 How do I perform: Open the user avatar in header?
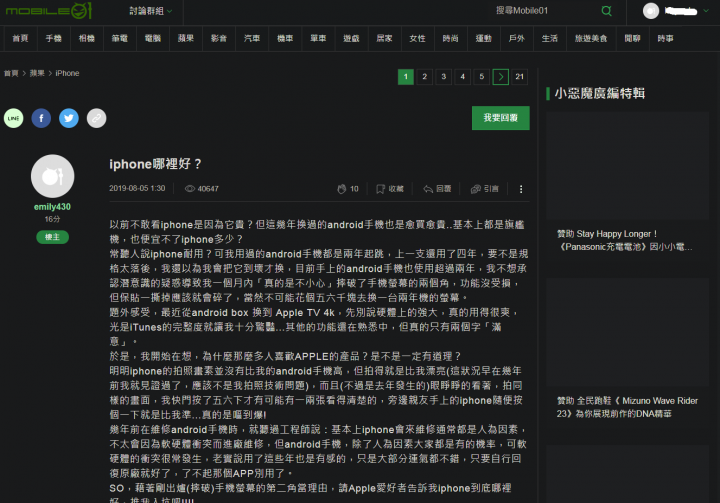click(x=651, y=11)
